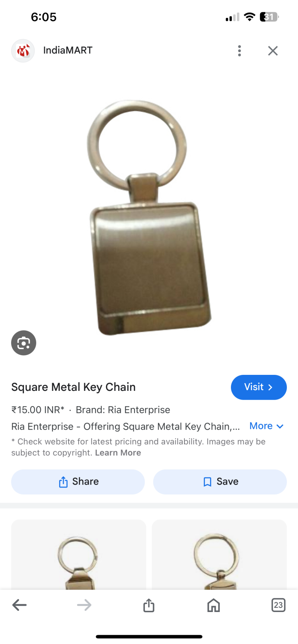Tap the IndiaMART logo icon
This screenshot has height=644, width=298.
point(23,51)
